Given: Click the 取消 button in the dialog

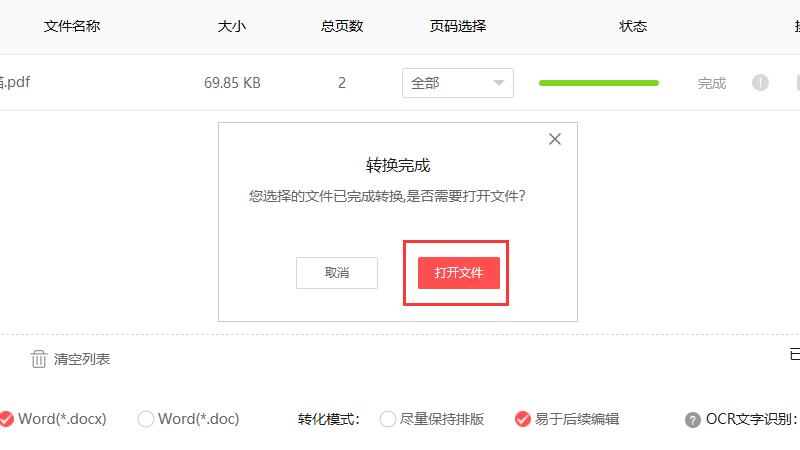Looking at the screenshot, I should pyautogui.click(x=337, y=273).
